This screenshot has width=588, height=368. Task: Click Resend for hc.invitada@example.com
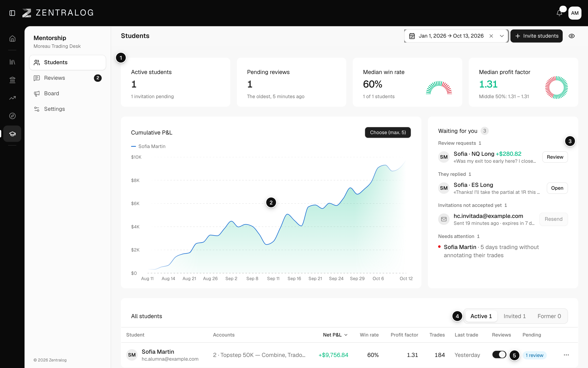coord(553,219)
